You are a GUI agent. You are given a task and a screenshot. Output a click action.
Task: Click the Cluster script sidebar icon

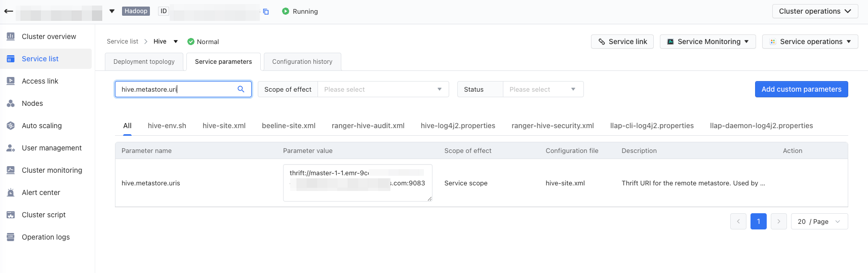tap(11, 215)
